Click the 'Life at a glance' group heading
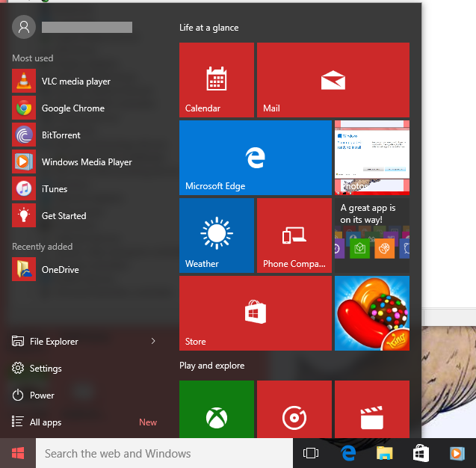Screen dimensions: 476x468 (x=209, y=28)
